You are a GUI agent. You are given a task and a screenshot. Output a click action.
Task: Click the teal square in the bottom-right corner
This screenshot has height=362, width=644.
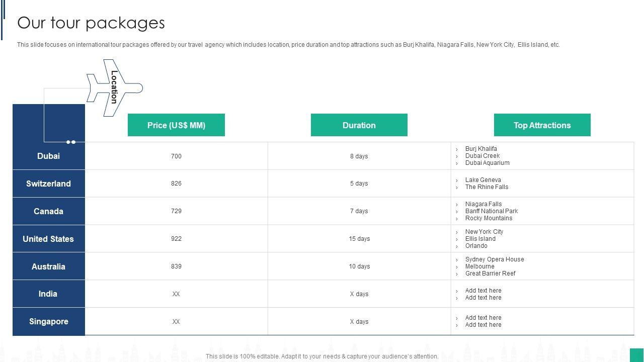[x=636, y=354]
